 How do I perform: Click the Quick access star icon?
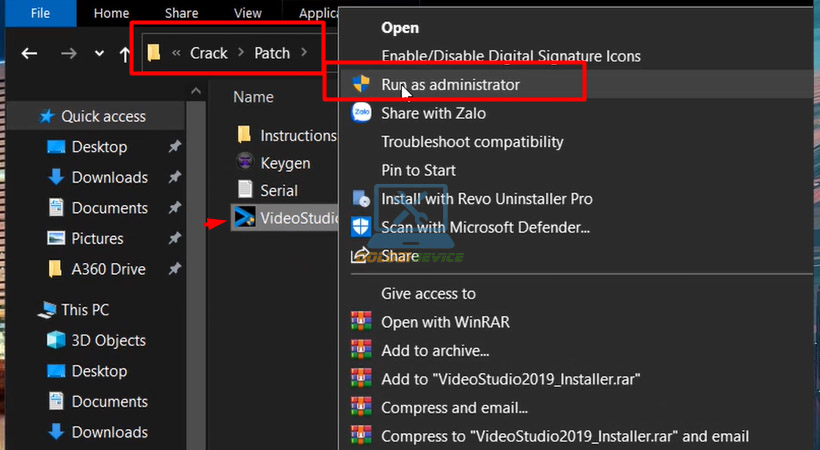click(x=47, y=116)
